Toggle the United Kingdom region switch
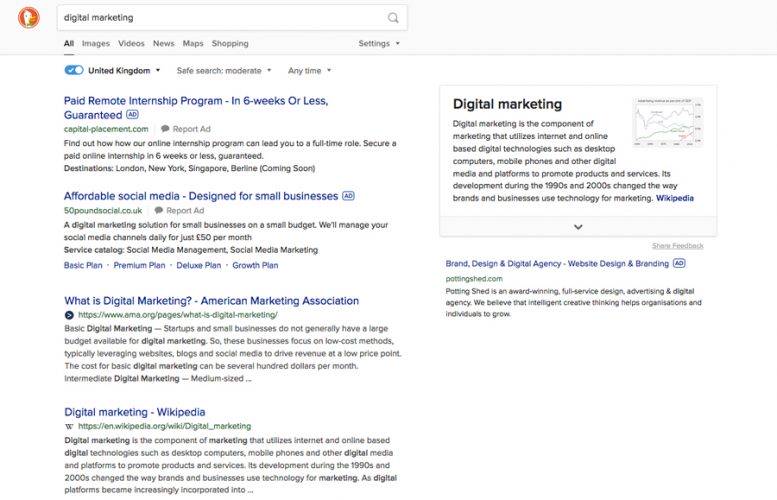Image resolution: width=777 pixels, height=500 pixels. click(74, 70)
